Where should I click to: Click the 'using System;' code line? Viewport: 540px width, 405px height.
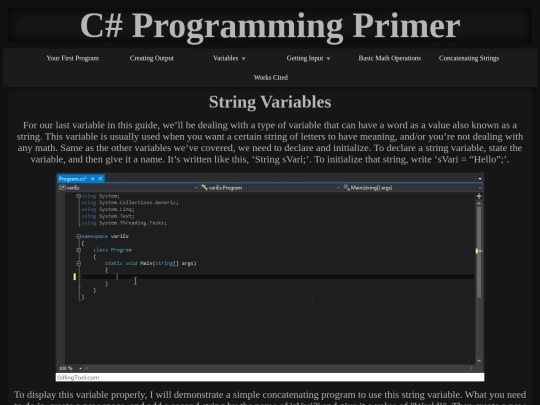(100, 196)
